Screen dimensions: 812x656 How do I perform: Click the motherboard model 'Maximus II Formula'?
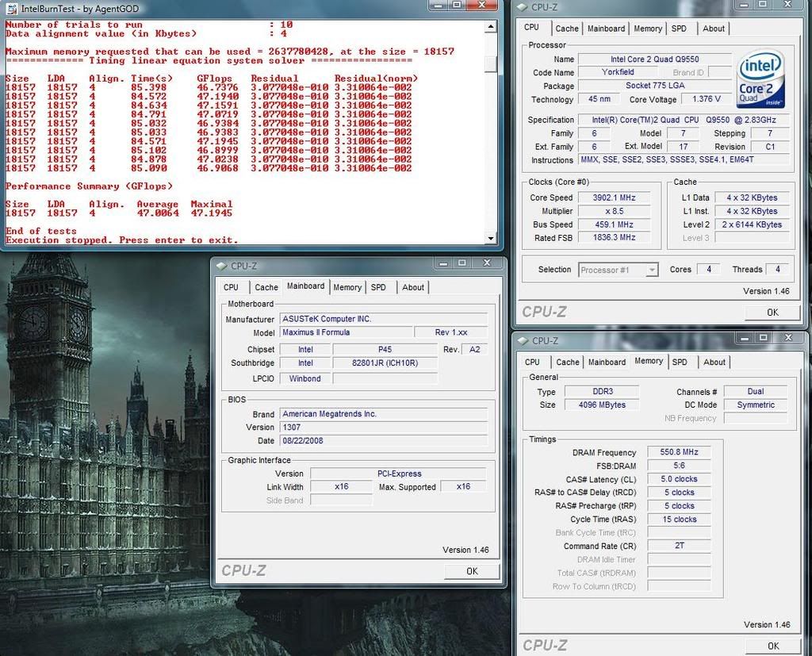346,332
